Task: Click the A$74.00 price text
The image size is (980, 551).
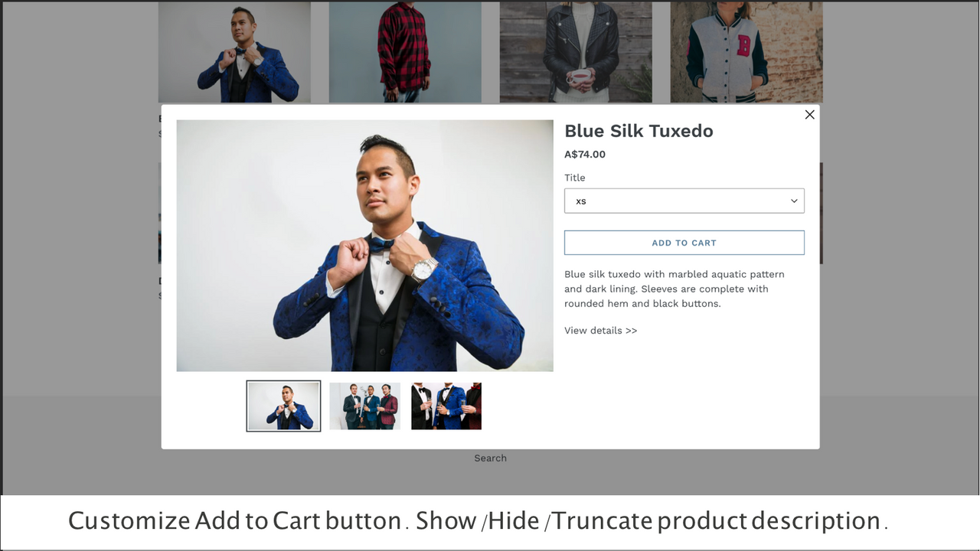Action: (585, 155)
